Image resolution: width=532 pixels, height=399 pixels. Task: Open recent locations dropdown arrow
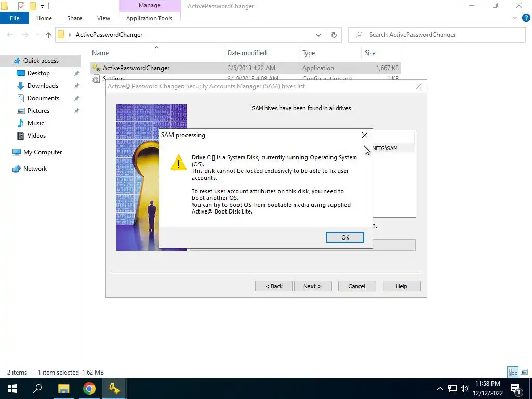coord(37,35)
